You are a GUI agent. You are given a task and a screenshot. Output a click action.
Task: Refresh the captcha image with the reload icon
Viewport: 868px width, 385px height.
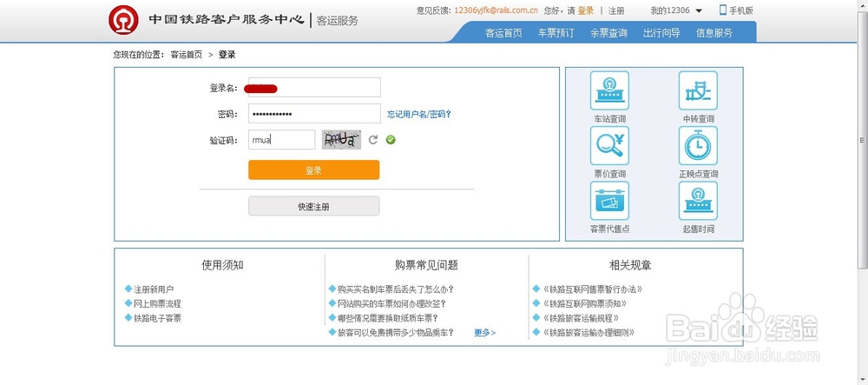373,140
